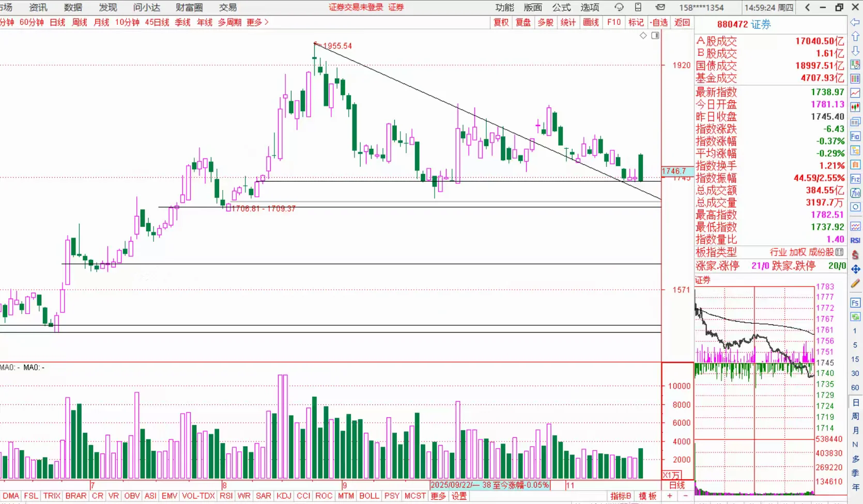
Task: Select the pencil drawing tool icon
Action: click(x=855, y=283)
